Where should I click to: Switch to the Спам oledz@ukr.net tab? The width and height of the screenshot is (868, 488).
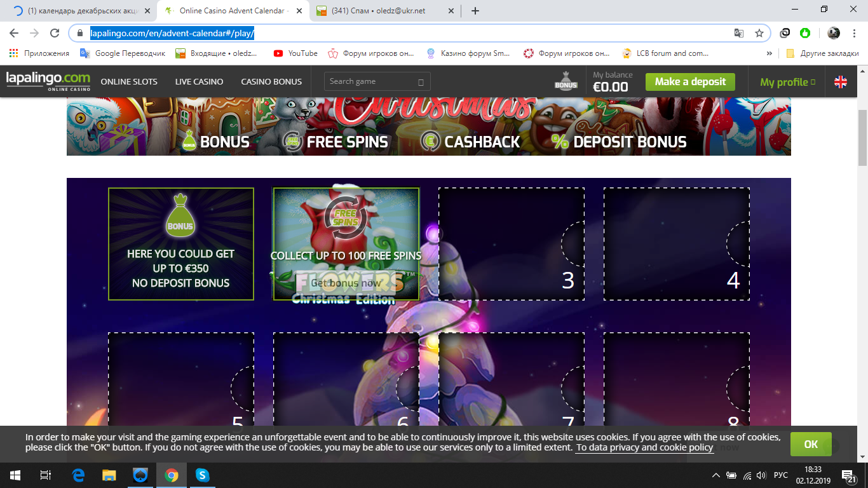(x=386, y=11)
